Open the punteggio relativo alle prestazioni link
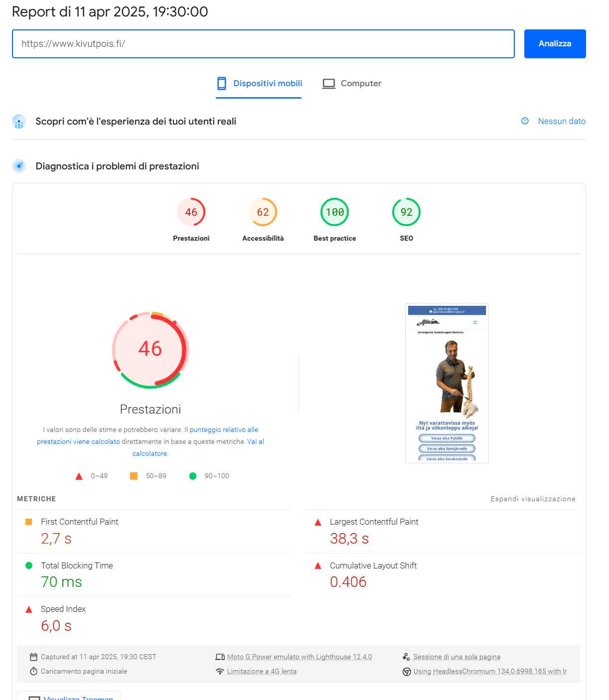 click(x=224, y=429)
